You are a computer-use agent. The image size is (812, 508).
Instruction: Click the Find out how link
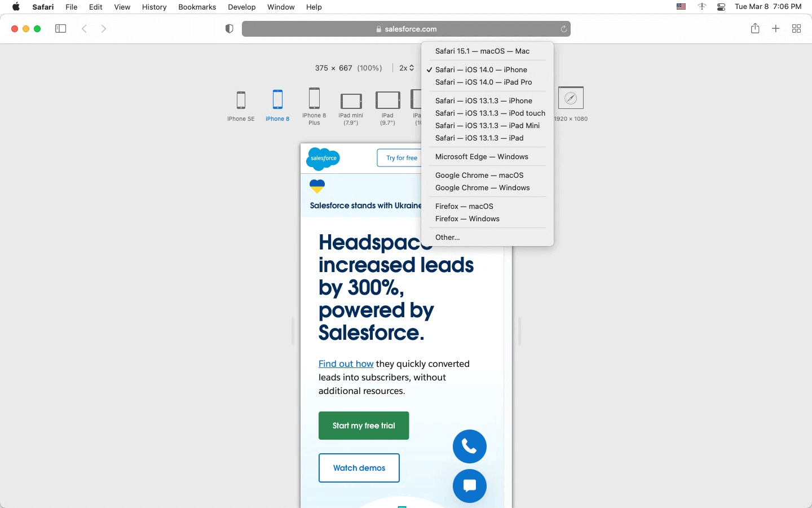click(346, 364)
